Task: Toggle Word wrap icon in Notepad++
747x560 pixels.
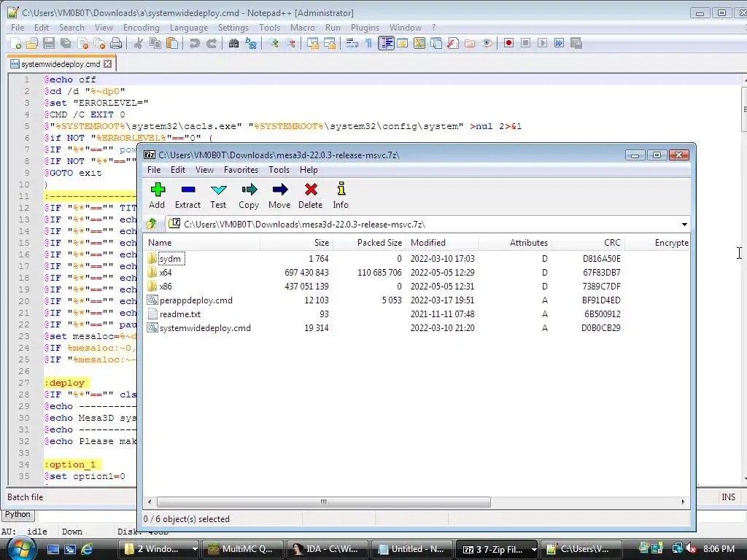Action: [x=352, y=44]
